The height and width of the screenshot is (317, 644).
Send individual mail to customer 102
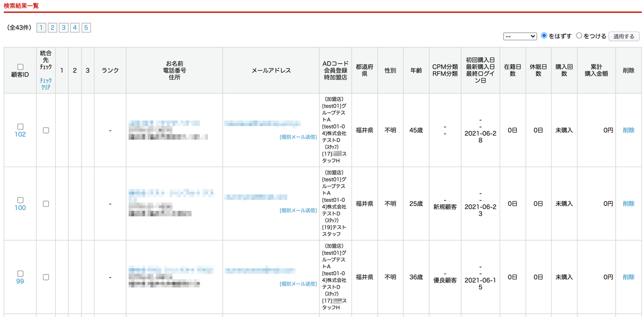click(298, 137)
